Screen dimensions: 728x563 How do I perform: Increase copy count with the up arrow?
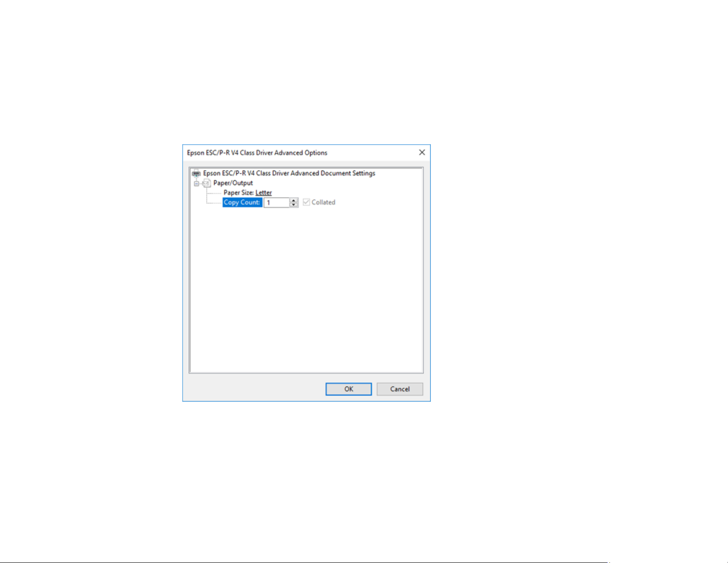(293, 200)
